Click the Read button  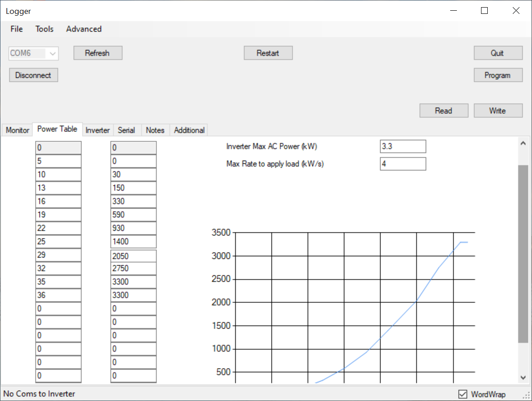[x=443, y=111]
